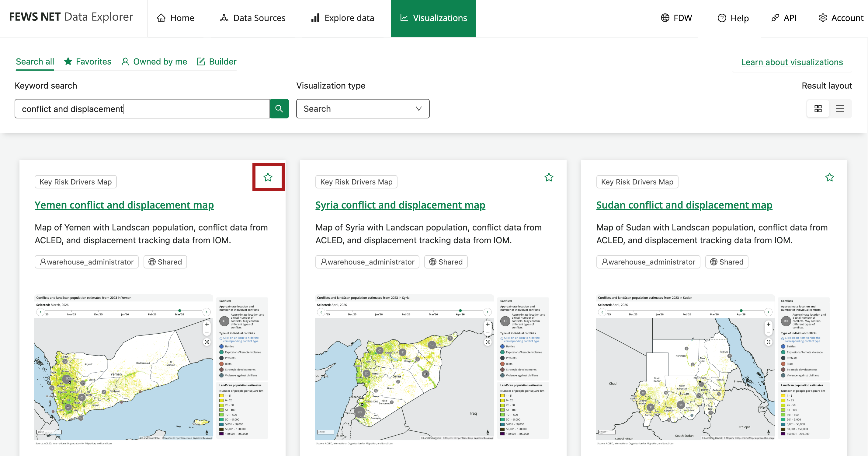Go to previous month on Syria timeline
Image resolution: width=868 pixels, height=456 pixels.
point(321,312)
